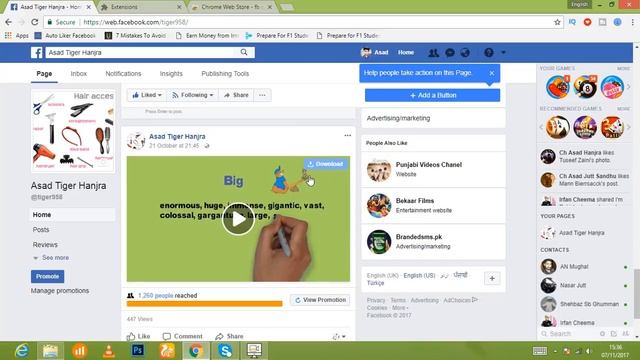Switch to the Publishing Tools tab
Screen dimensions: 640x360
click(225, 74)
